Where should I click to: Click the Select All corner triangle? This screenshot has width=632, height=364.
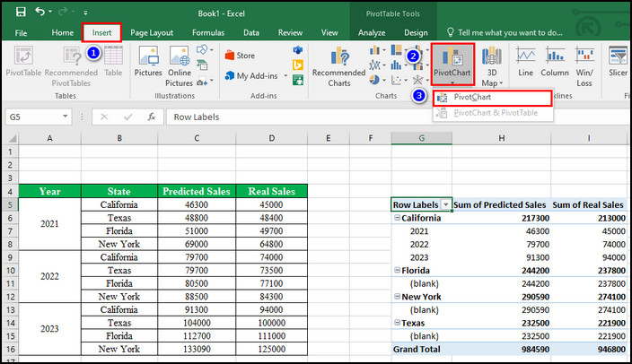pos(12,138)
